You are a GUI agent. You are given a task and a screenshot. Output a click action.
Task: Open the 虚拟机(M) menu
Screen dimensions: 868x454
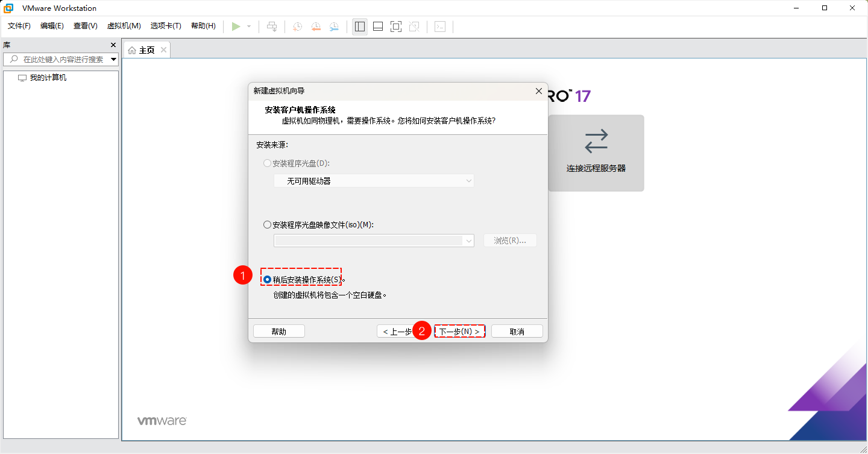pyautogui.click(x=124, y=26)
